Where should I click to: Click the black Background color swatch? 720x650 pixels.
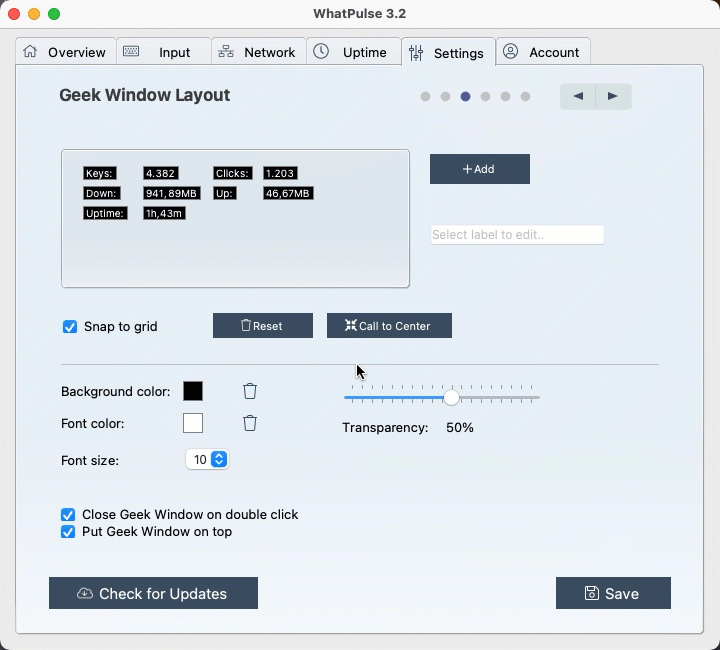pyautogui.click(x=193, y=391)
